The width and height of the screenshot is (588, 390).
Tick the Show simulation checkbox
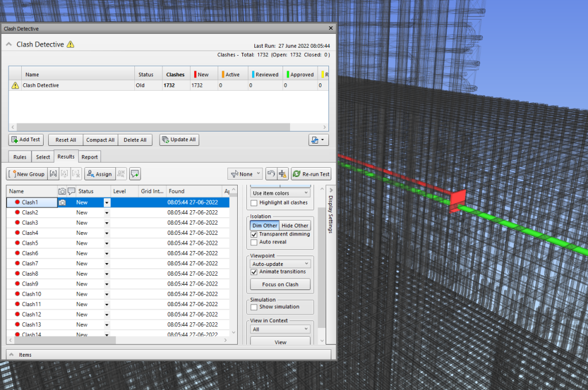(x=254, y=307)
